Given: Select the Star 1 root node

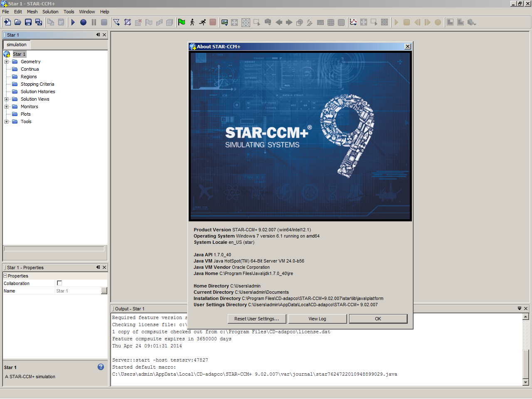Looking at the screenshot, I should 19,54.
